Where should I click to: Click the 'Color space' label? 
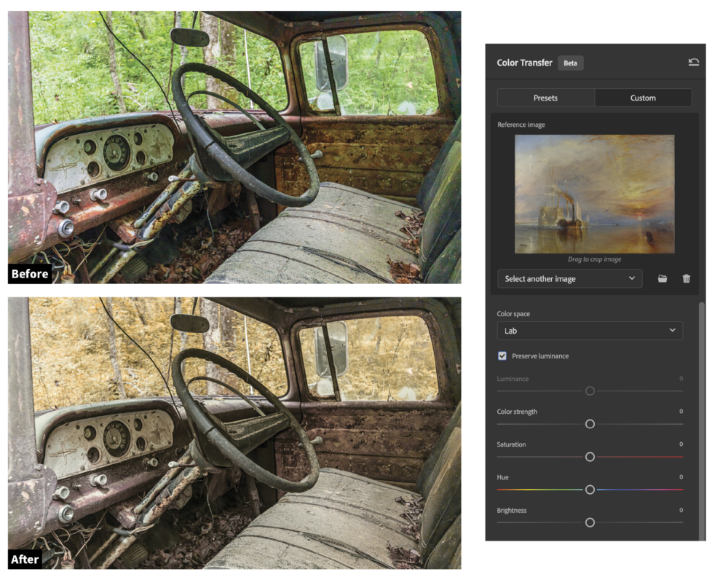513,314
